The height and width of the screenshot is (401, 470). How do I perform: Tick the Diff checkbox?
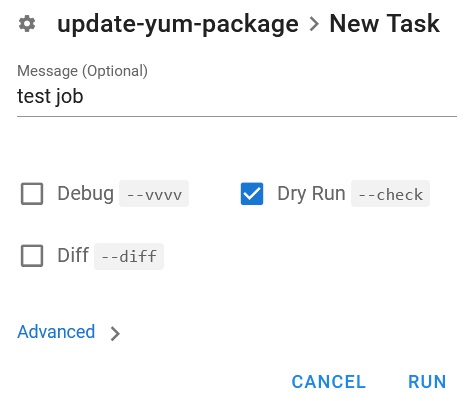coord(32,256)
